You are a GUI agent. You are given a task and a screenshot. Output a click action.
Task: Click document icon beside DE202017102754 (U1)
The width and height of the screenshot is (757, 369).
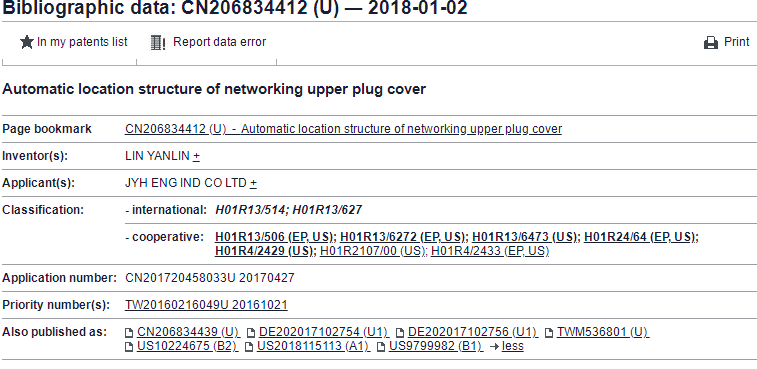coord(251,333)
